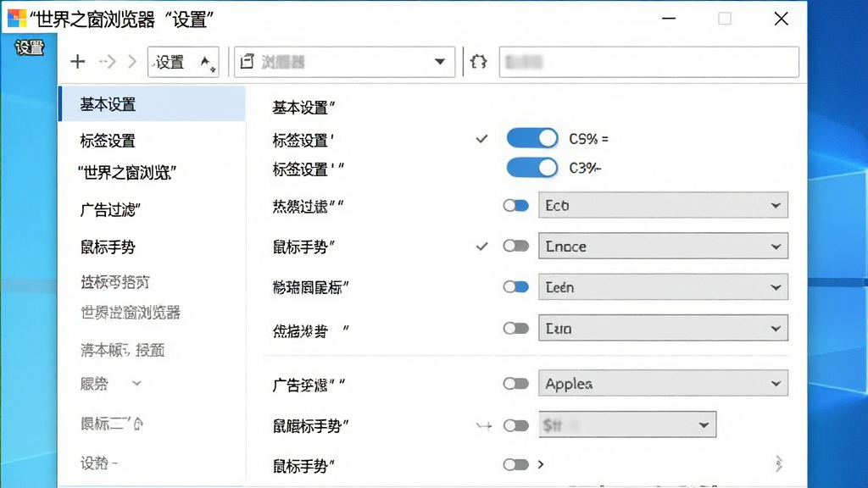Enable the switch next to the Apples dropdown

pyautogui.click(x=516, y=384)
